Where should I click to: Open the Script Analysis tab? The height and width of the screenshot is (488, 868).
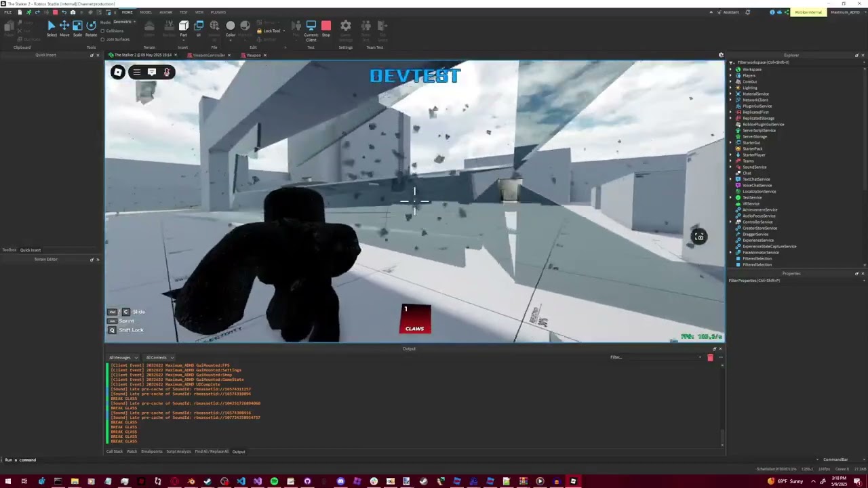click(x=178, y=451)
